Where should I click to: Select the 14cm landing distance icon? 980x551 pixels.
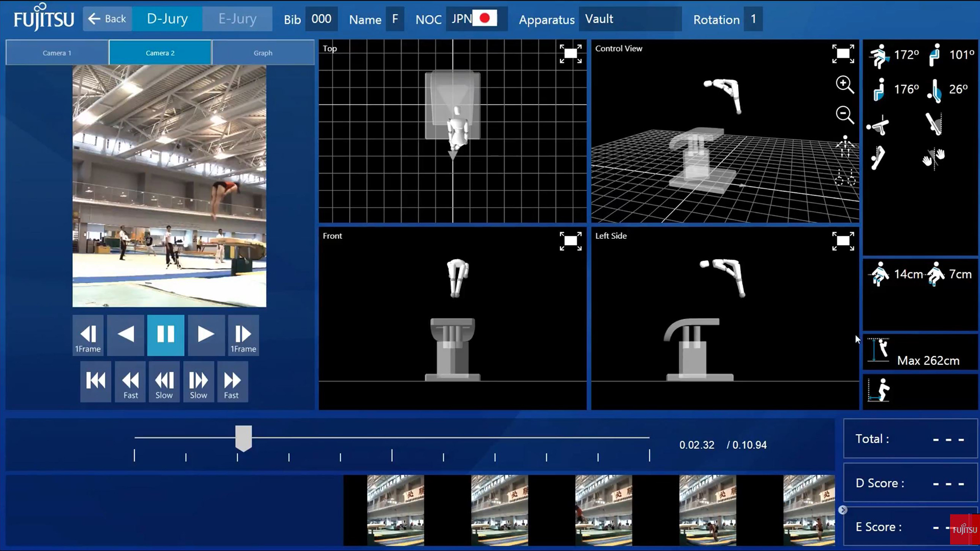click(x=879, y=274)
